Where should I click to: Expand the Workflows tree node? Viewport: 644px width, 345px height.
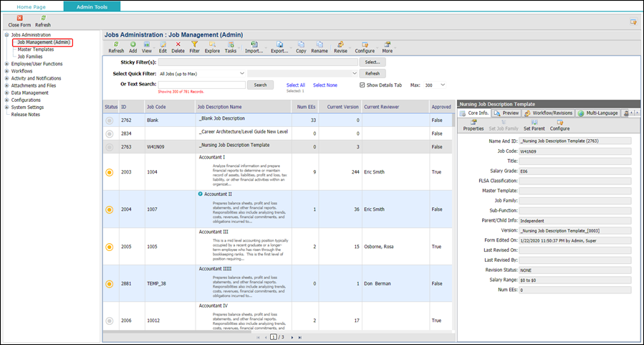[7, 71]
